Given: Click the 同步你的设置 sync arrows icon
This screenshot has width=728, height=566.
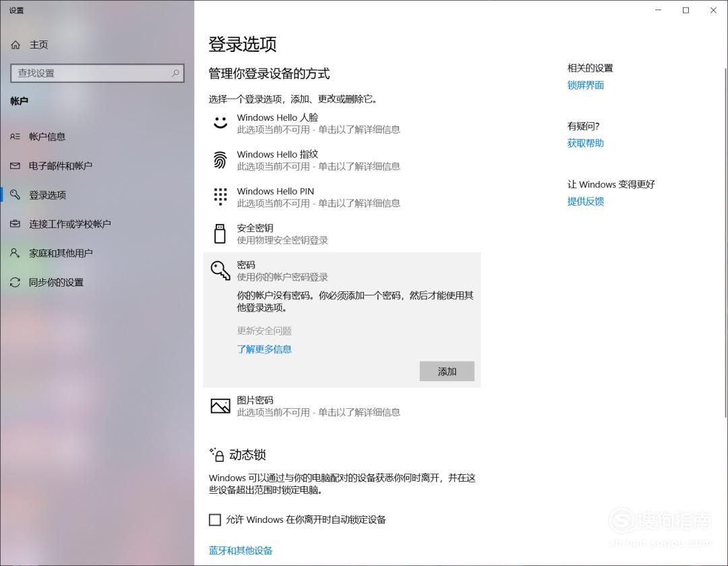Looking at the screenshot, I should pyautogui.click(x=15, y=282).
